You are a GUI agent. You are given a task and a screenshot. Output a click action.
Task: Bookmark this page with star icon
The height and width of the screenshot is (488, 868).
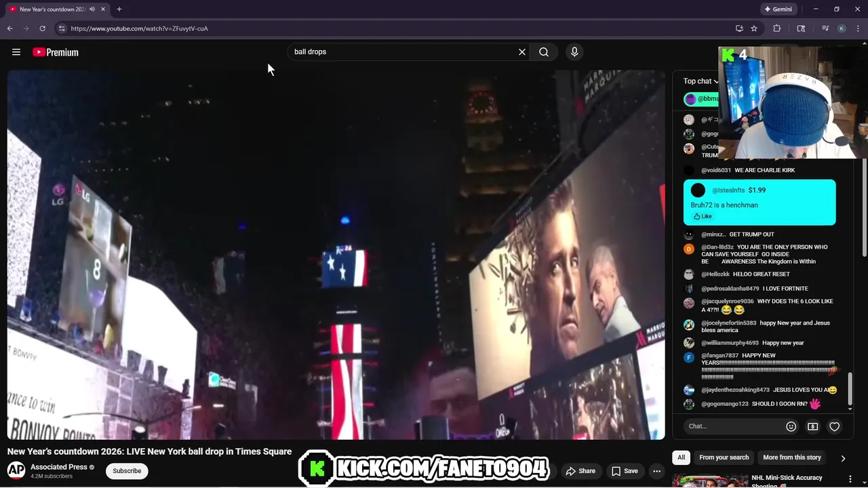pyautogui.click(x=754, y=28)
